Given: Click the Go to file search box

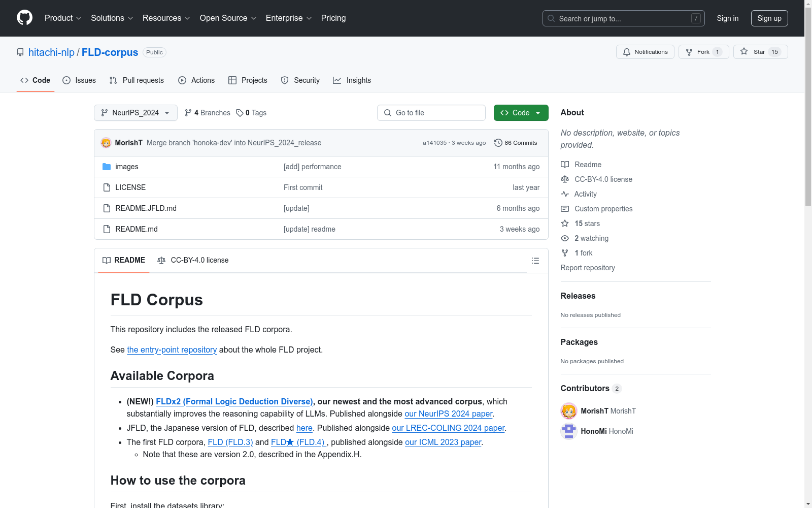Looking at the screenshot, I should 431,113.
